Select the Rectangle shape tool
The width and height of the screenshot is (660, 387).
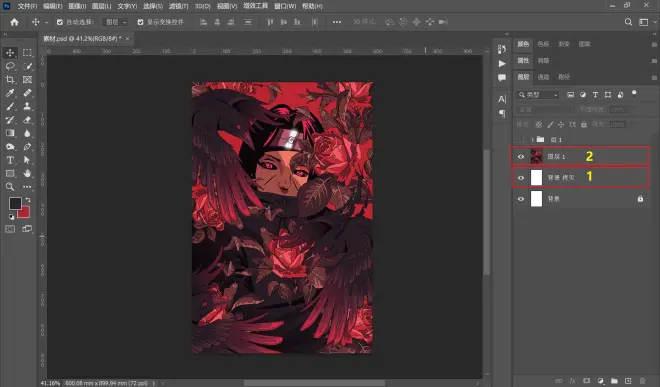click(10, 173)
